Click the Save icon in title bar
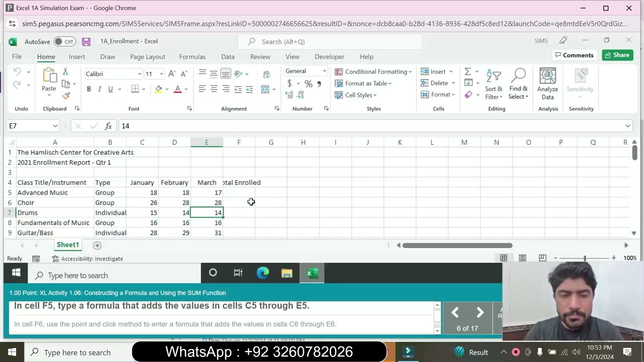 pyautogui.click(x=86, y=42)
